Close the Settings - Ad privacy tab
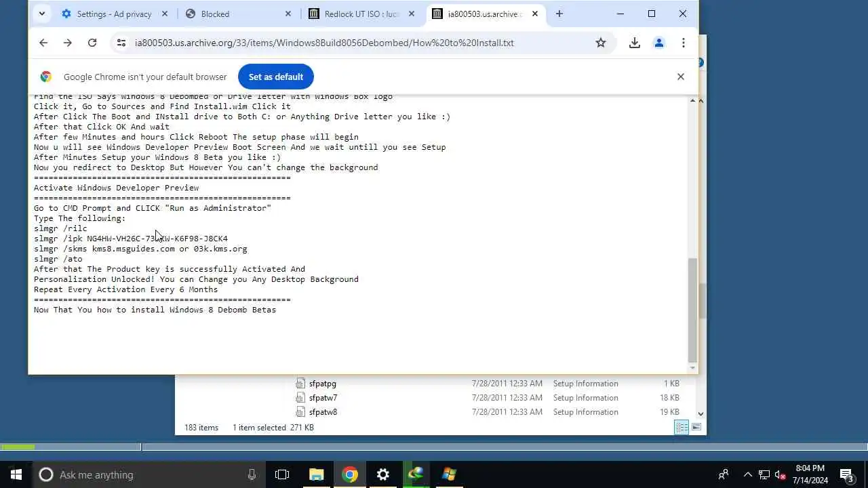Screen dimensions: 868x488 (165, 14)
